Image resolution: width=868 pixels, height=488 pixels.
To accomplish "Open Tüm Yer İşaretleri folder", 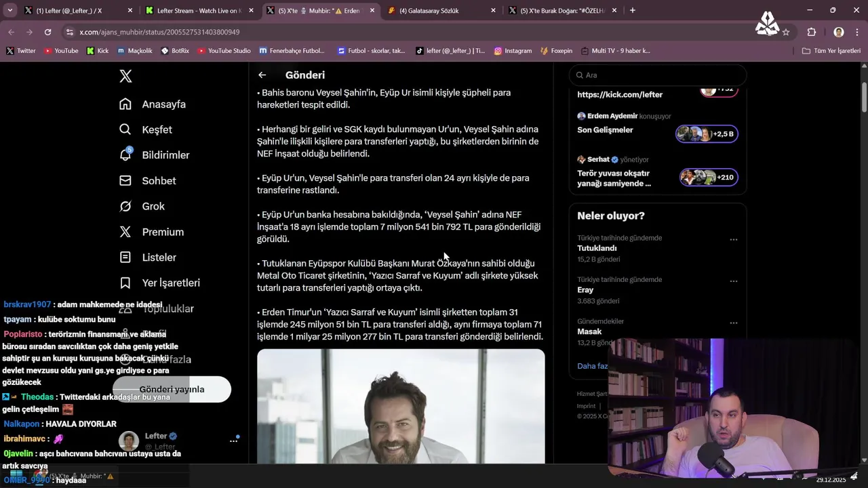I will (x=831, y=51).
